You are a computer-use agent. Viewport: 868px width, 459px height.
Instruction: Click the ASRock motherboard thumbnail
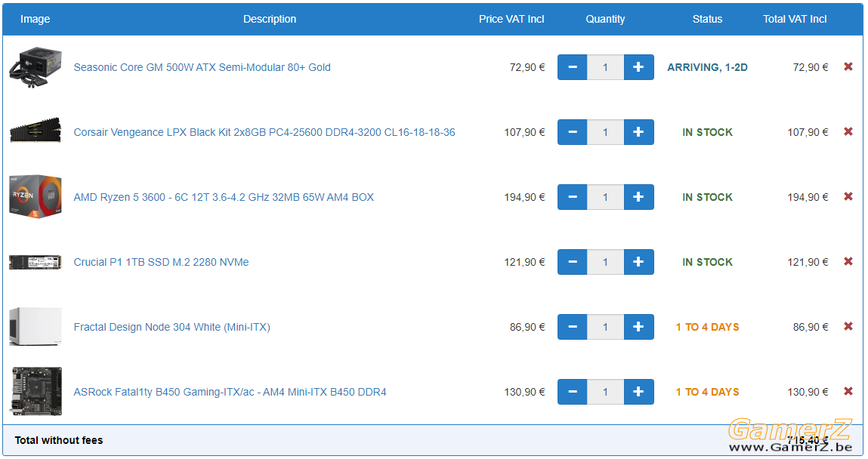pos(36,392)
